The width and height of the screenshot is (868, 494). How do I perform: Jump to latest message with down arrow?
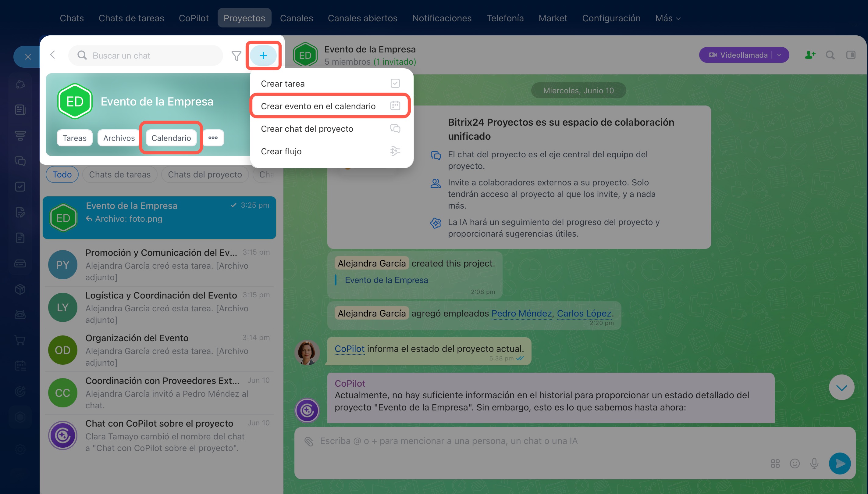[841, 388]
